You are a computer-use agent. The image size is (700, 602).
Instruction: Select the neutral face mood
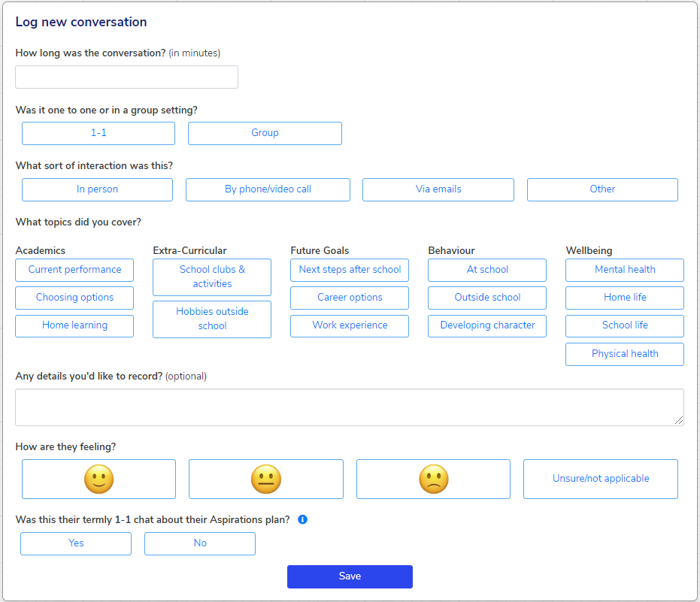(265, 479)
